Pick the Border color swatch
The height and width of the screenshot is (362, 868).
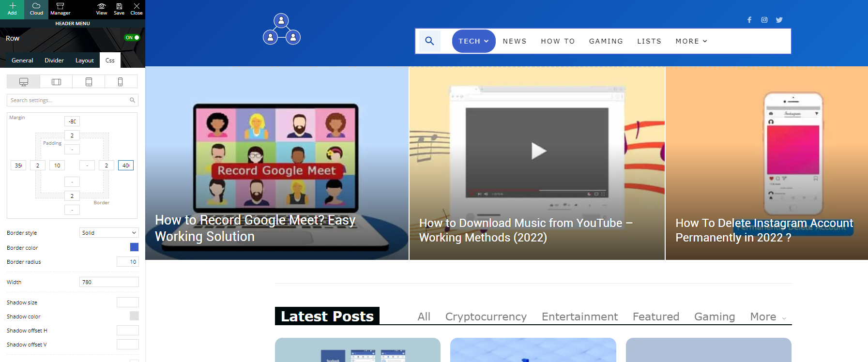coord(134,247)
